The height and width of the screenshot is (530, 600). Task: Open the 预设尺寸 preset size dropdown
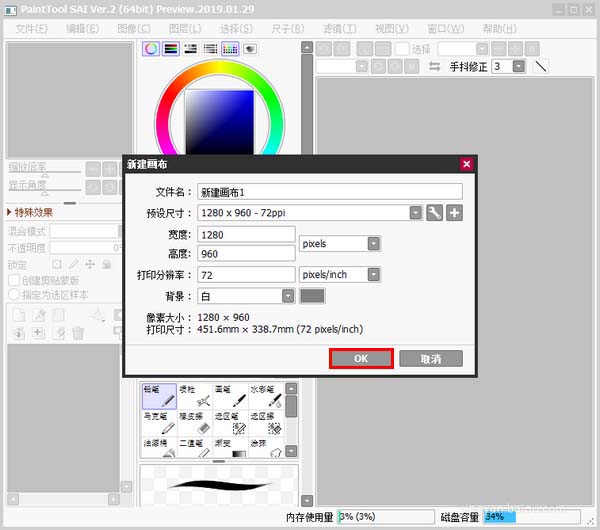416,213
